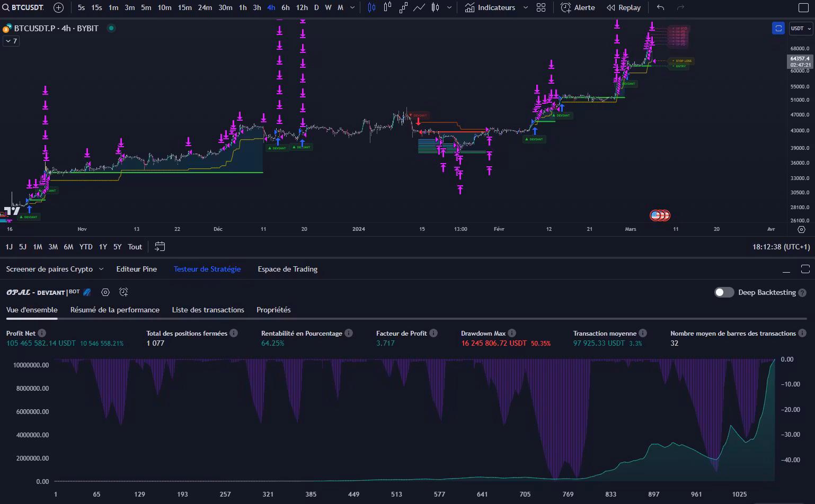Click the Go to date calendar icon
The image size is (815, 504).
[x=160, y=247]
